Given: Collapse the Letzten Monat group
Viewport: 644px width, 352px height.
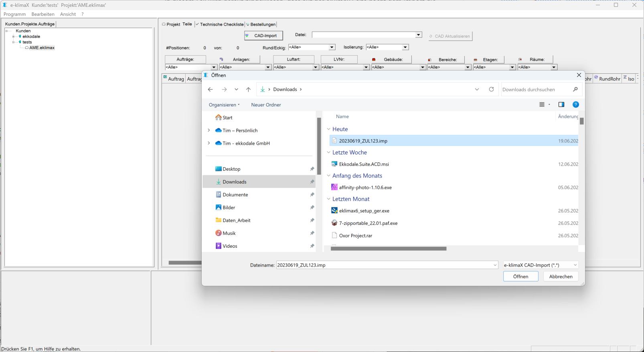Looking at the screenshot, I should 329,199.
